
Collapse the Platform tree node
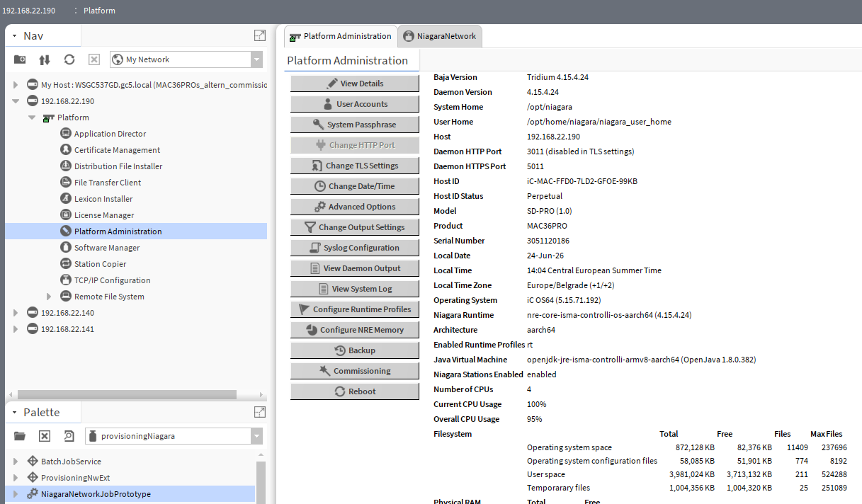tap(33, 118)
